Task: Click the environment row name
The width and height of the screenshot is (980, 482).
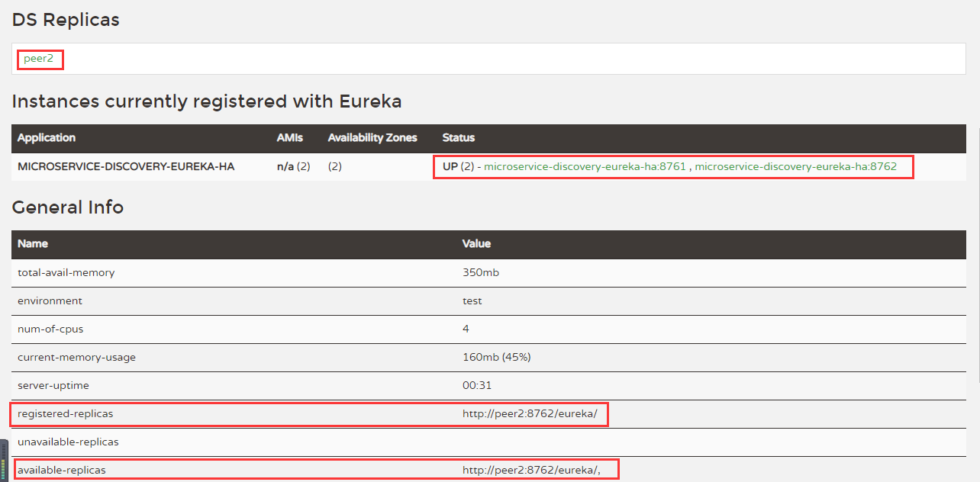Action: coord(50,300)
